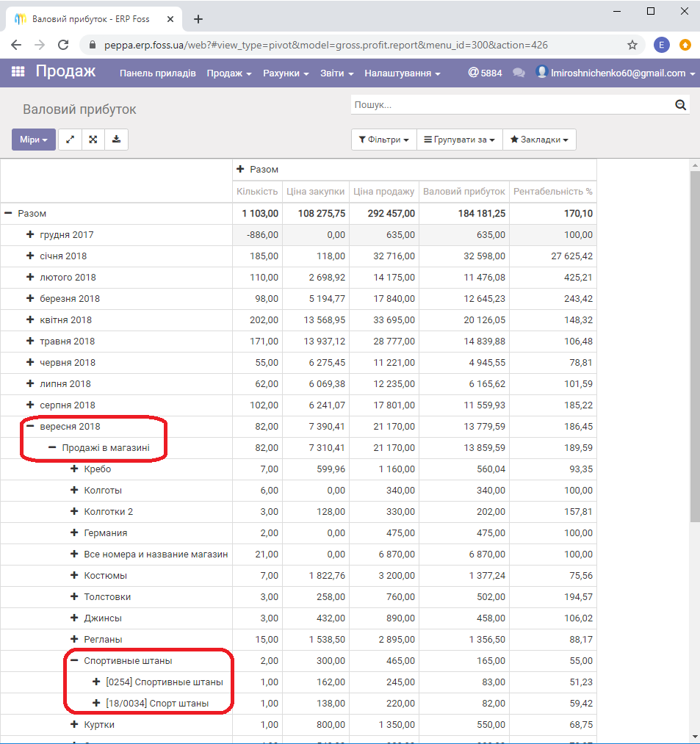700x744 pixels.
Task: Expand the Джинсы category row
Action: pos(74,618)
